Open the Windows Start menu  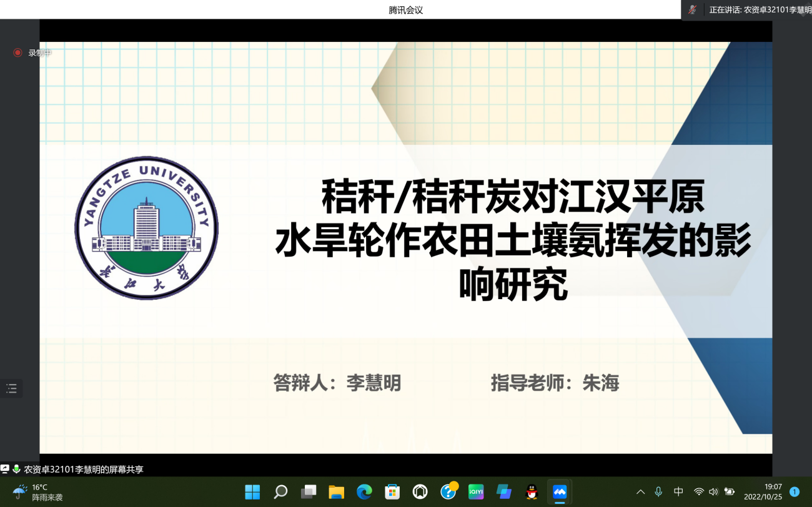tap(252, 492)
